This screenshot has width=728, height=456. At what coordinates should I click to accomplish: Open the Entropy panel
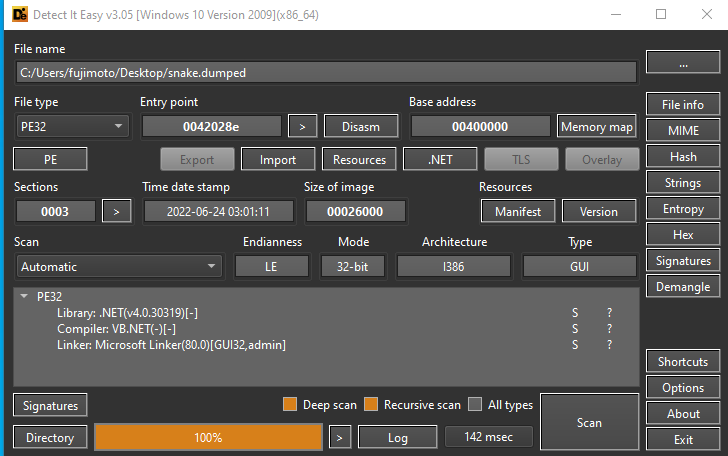point(683,208)
